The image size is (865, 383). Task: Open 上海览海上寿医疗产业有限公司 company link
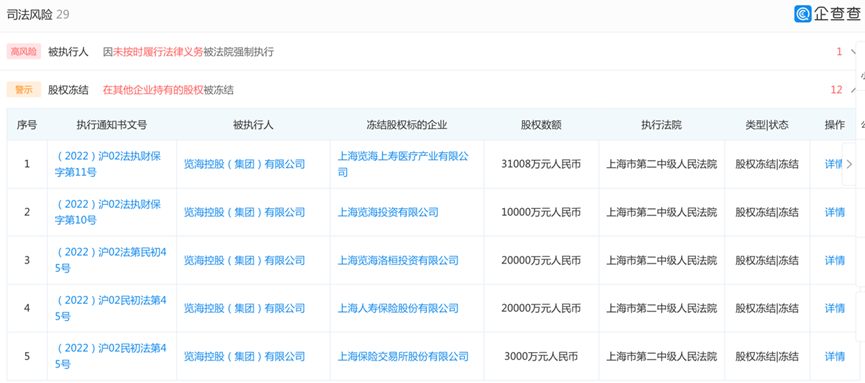click(x=403, y=164)
